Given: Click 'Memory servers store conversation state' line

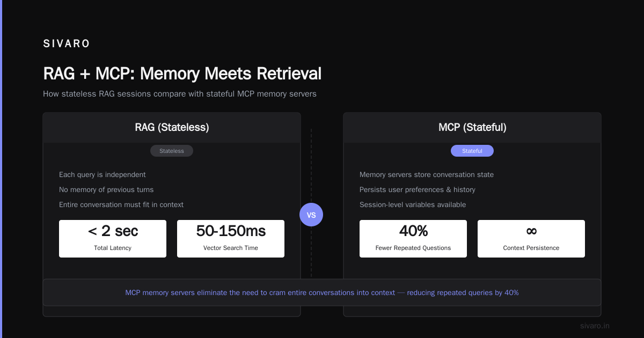Looking at the screenshot, I should (x=427, y=174).
